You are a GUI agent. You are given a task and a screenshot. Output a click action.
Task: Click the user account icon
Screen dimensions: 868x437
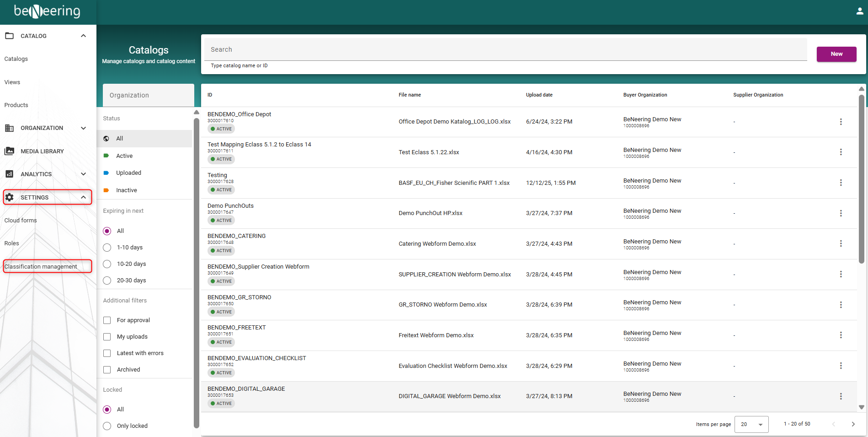click(x=859, y=11)
